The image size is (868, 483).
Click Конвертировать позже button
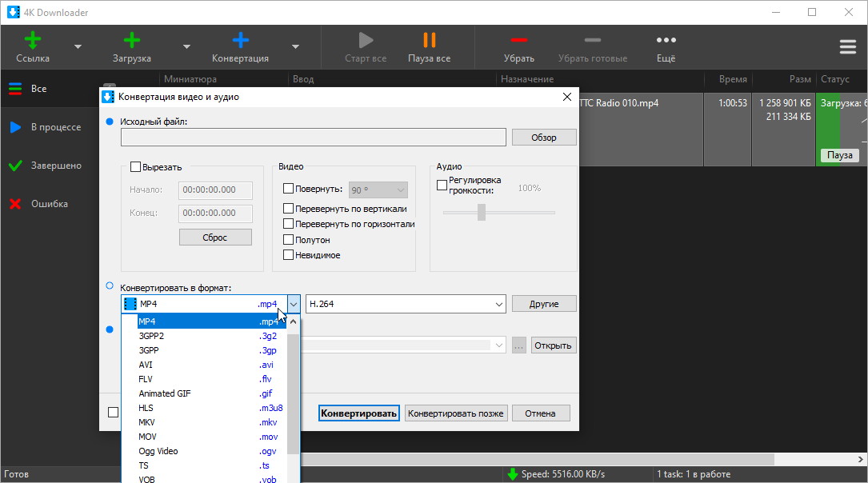tap(455, 413)
